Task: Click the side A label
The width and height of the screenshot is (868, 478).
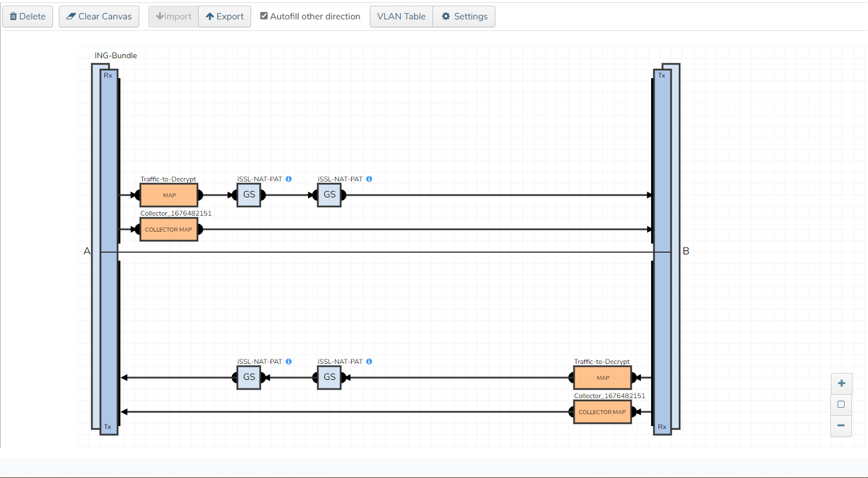Action: [87, 251]
